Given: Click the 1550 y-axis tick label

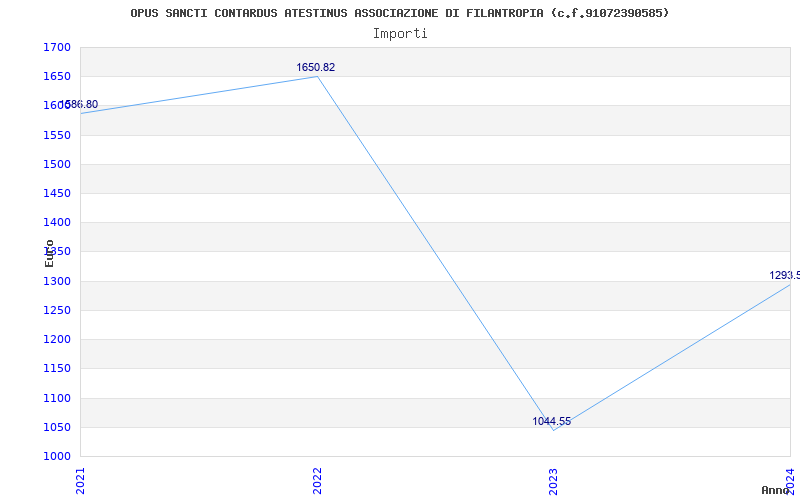Looking at the screenshot, I should (57, 135).
